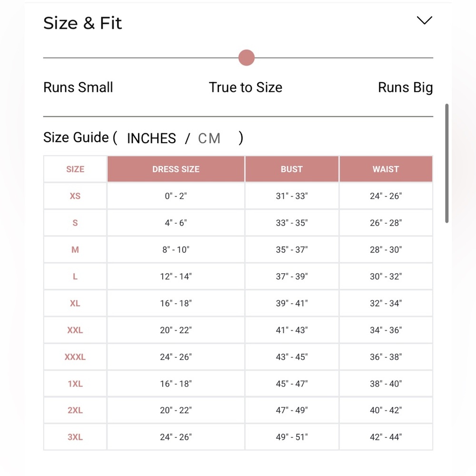Click the True to Size label
The height and width of the screenshot is (476, 476).
pyautogui.click(x=246, y=88)
